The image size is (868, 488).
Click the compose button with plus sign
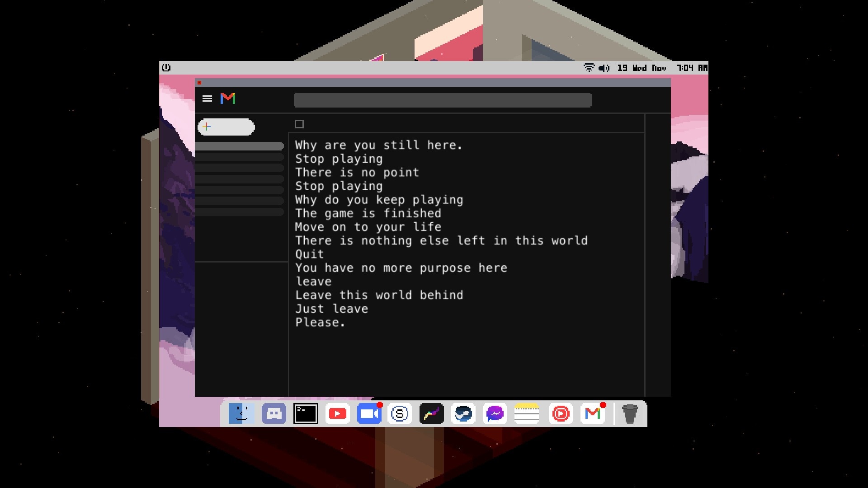(226, 127)
